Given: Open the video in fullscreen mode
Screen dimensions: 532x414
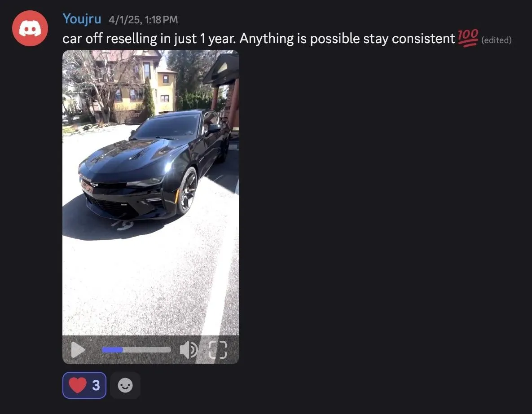Looking at the screenshot, I should tap(217, 350).
